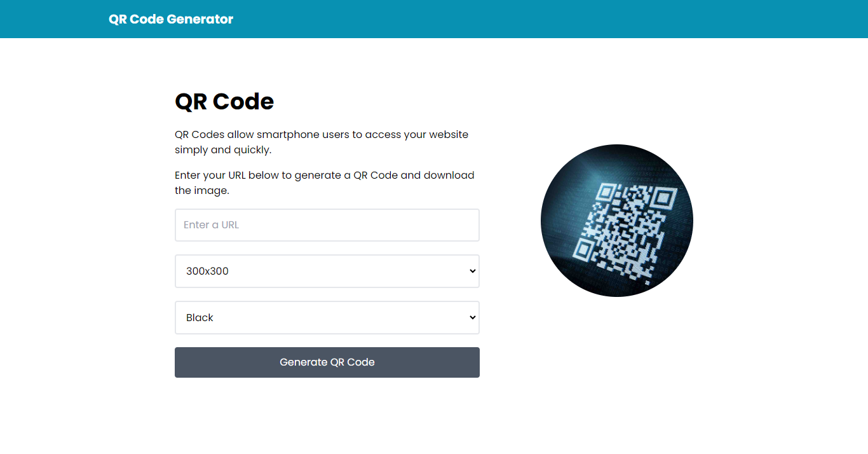Screen dimensions: 868x454
Task: Click the QR Codes description paragraph
Action: (321, 141)
